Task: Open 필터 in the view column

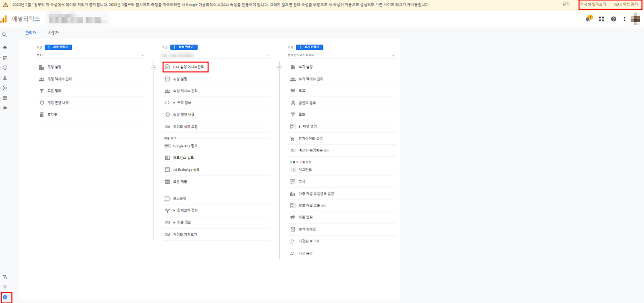Action: coord(302,115)
